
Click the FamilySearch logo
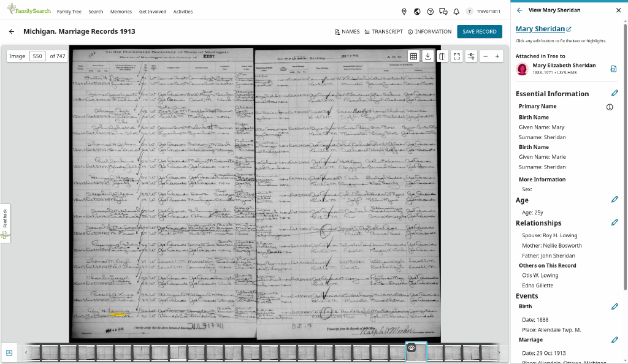click(29, 10)
